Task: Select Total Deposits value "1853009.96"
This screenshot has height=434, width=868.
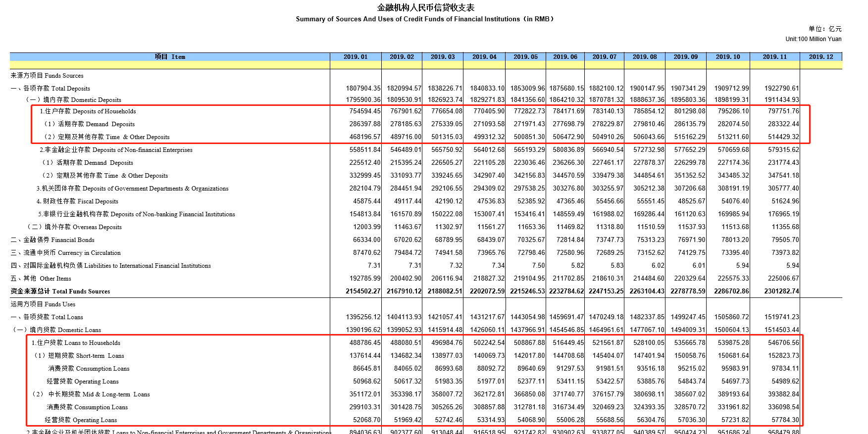Action: [528, 89]
